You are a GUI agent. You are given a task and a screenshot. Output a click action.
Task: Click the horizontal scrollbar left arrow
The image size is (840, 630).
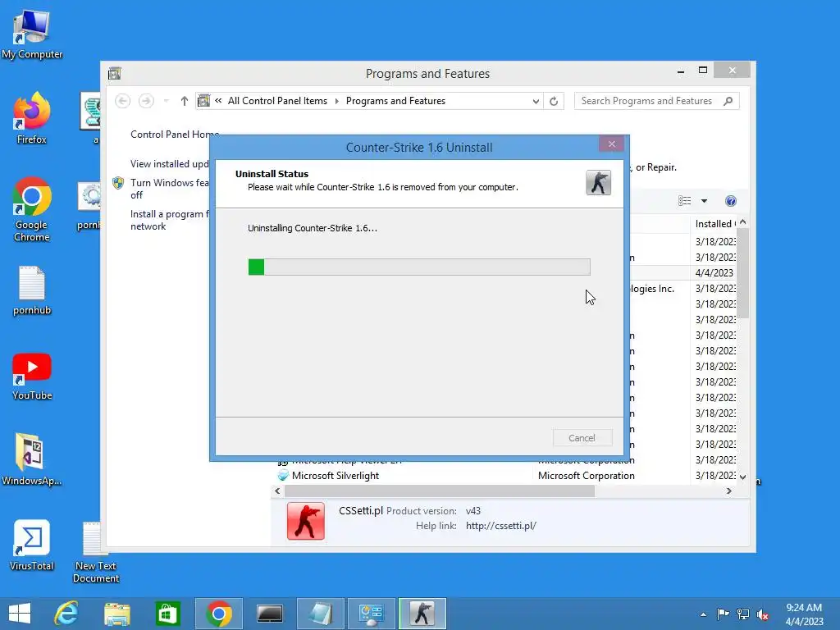point(277,491)
